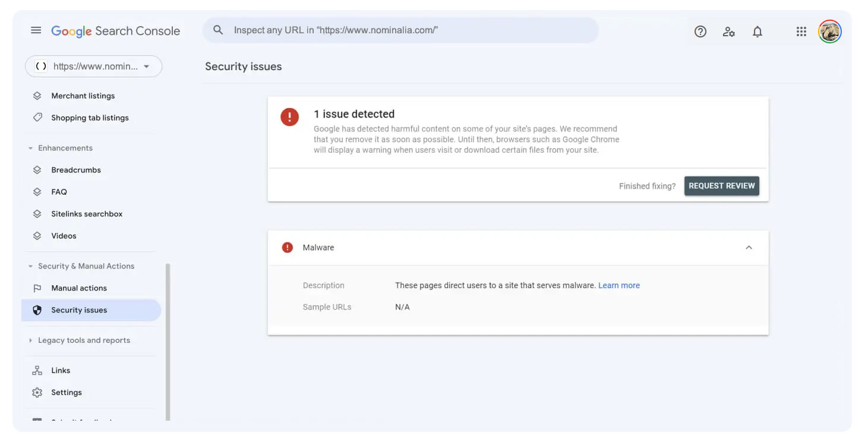Click the Google Search Console logo
Viewport: 868px width, 448px height.
click(115, 31)
